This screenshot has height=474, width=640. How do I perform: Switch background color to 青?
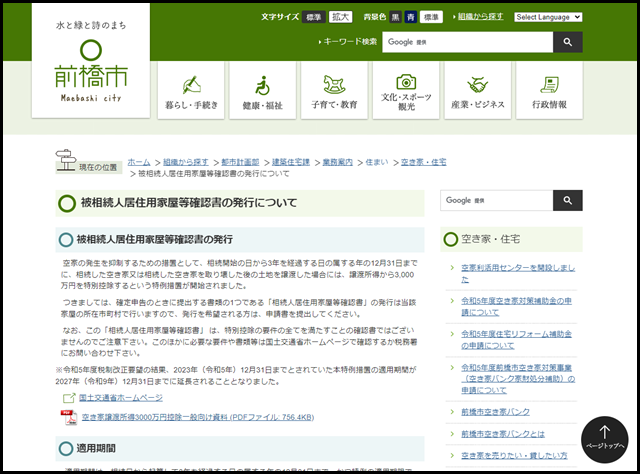pos(410,17)
